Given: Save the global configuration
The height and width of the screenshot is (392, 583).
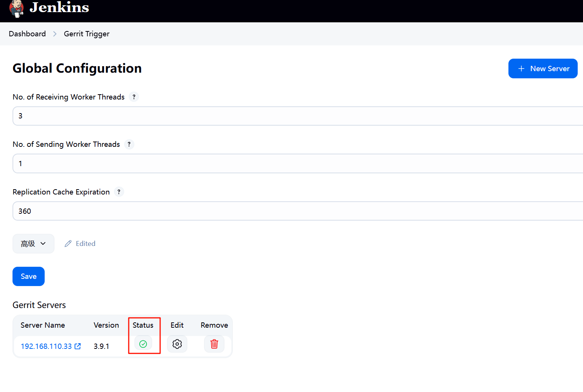Looking at the screenshot, I should [28, 276].
